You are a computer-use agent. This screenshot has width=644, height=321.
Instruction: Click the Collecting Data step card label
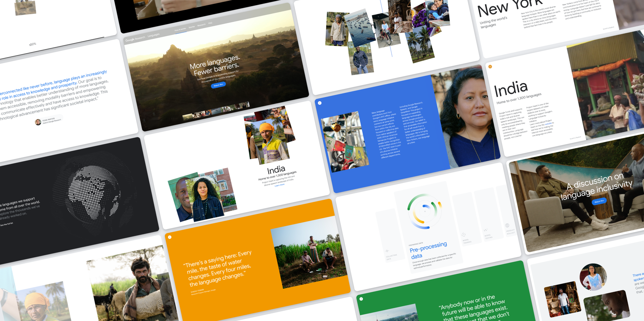coord(391,257)
